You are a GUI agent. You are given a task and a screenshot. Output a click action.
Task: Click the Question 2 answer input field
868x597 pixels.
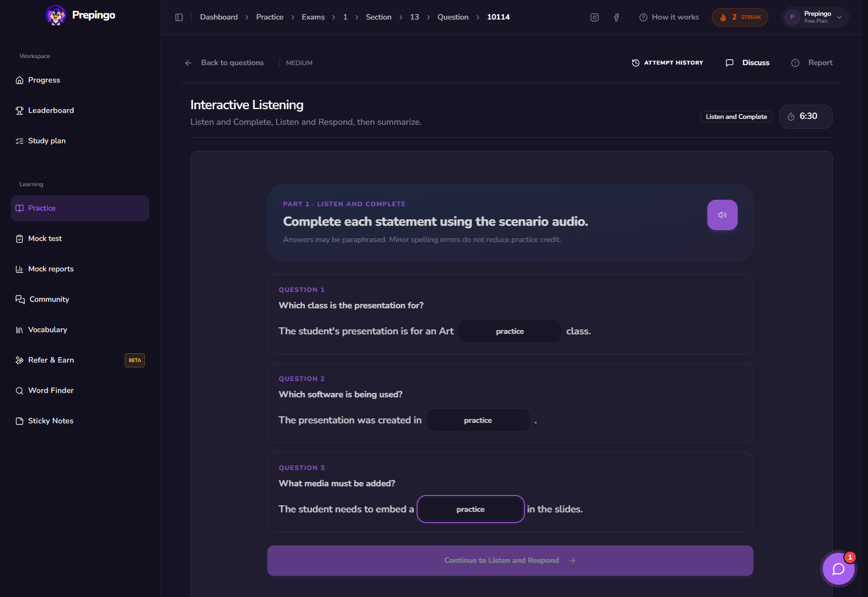click(478, 420)
